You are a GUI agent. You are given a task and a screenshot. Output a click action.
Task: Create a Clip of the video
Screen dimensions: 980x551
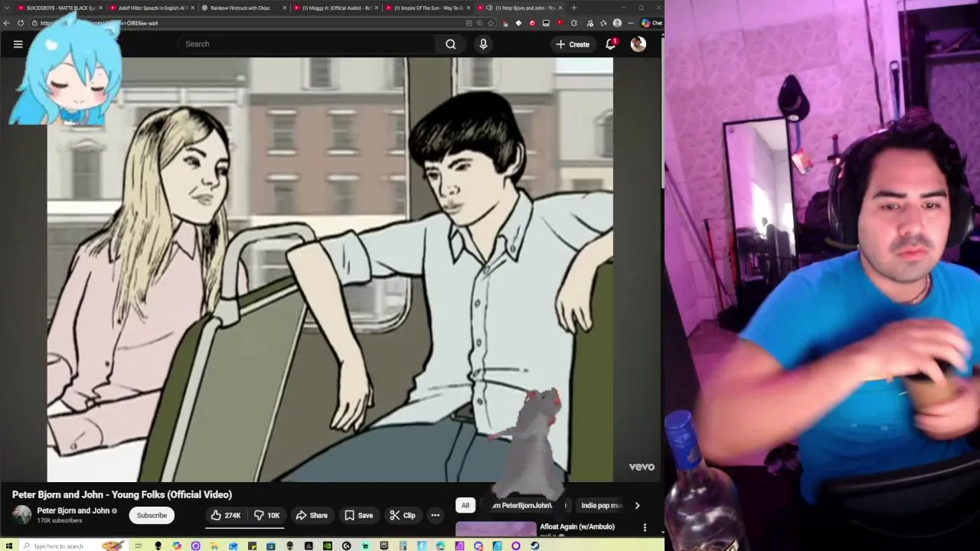click(x=402, y=516)
